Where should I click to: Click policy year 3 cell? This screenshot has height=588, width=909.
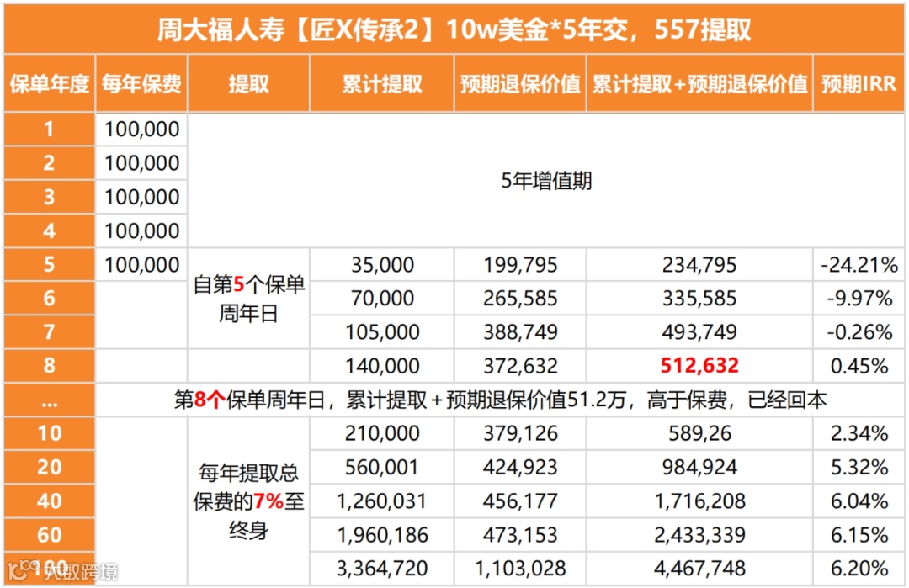point(50,197)
